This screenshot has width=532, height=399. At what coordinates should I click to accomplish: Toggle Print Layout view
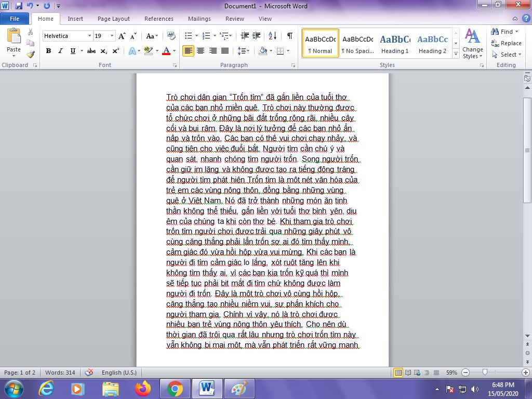[398, 373]
